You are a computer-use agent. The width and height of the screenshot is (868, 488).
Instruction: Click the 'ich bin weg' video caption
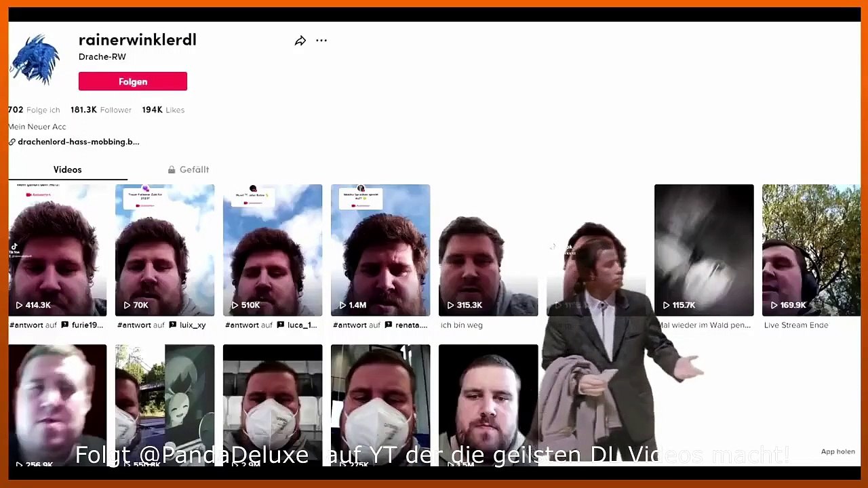point(462,325)
